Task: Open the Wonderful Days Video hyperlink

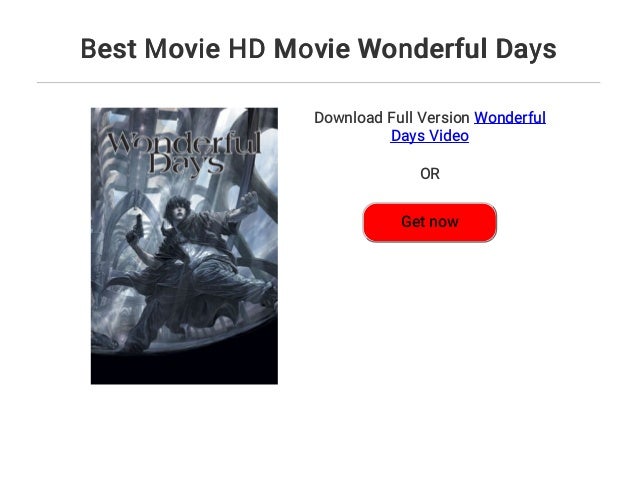Action: click(468, 127)
